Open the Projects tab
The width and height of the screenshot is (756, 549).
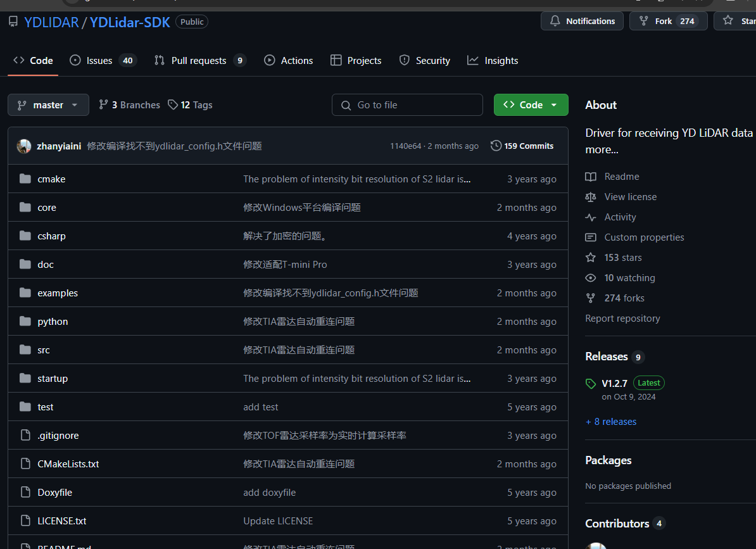(x=356, y=60)
